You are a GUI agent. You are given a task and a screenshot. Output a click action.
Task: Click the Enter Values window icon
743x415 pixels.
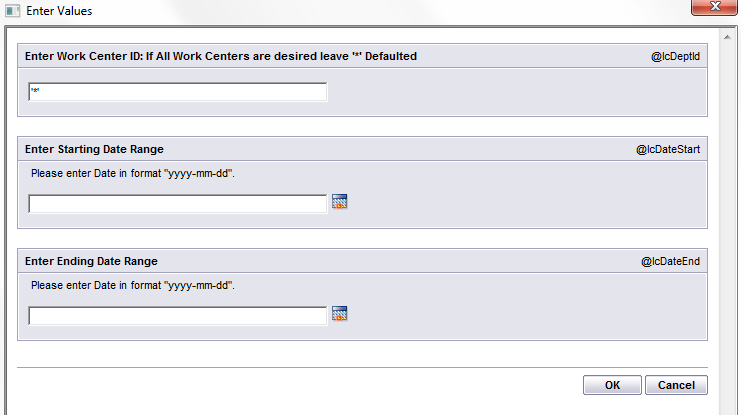[x=12, y=11]
